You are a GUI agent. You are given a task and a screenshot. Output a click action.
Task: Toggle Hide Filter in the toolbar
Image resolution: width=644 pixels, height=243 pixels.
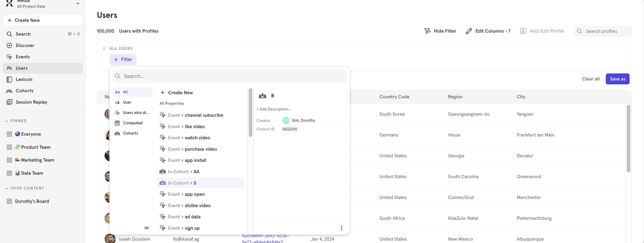pyautogui.click(x=440, y=31)
